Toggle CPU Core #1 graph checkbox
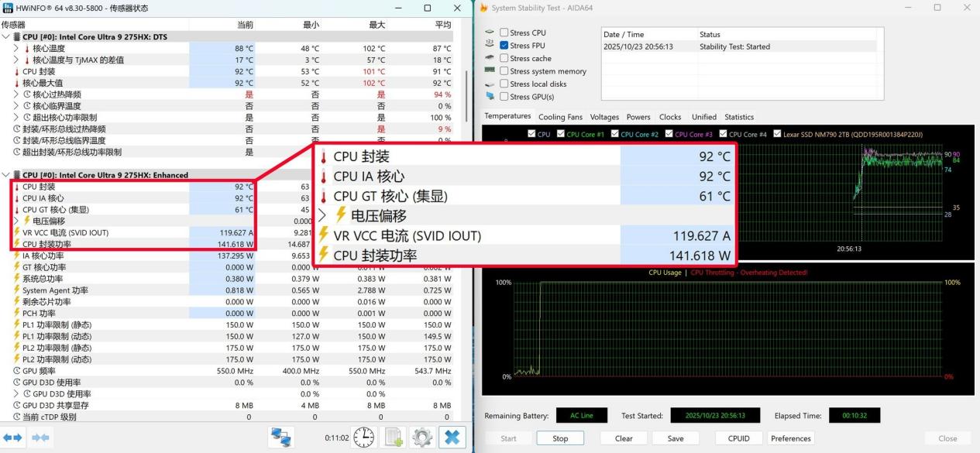 click(560, 135)
